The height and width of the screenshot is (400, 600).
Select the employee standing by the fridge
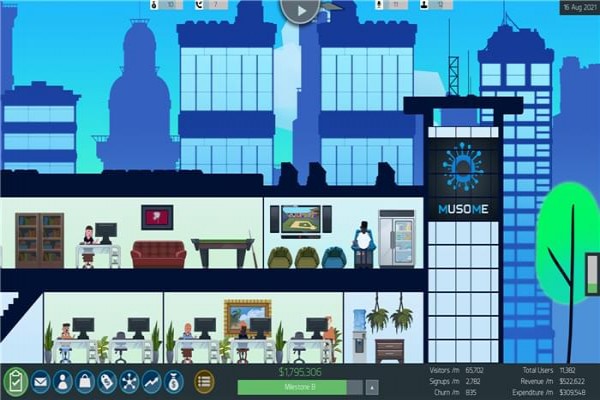364,243
